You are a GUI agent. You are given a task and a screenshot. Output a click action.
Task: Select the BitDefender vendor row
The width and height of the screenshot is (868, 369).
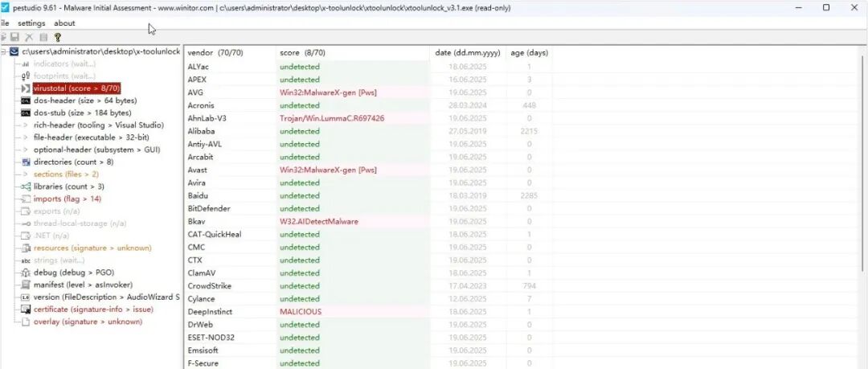[x=367, y=209]
